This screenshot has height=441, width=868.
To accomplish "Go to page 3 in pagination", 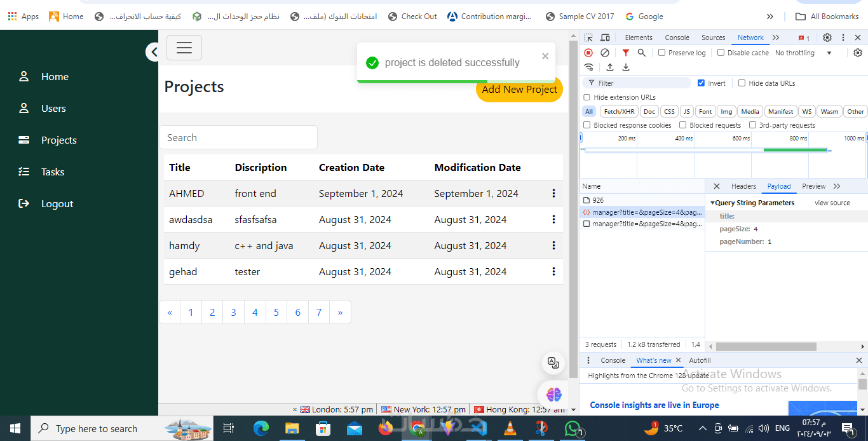I will coord(233,312).
